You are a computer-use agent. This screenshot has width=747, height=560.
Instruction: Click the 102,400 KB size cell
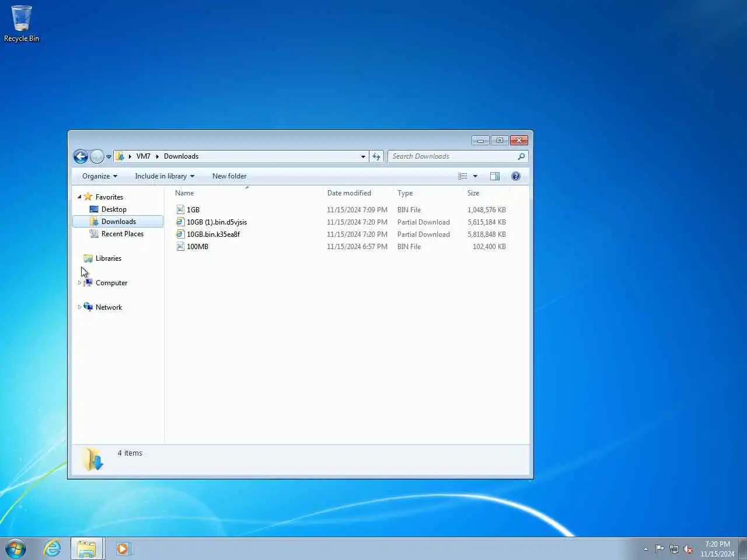point(489,247)
